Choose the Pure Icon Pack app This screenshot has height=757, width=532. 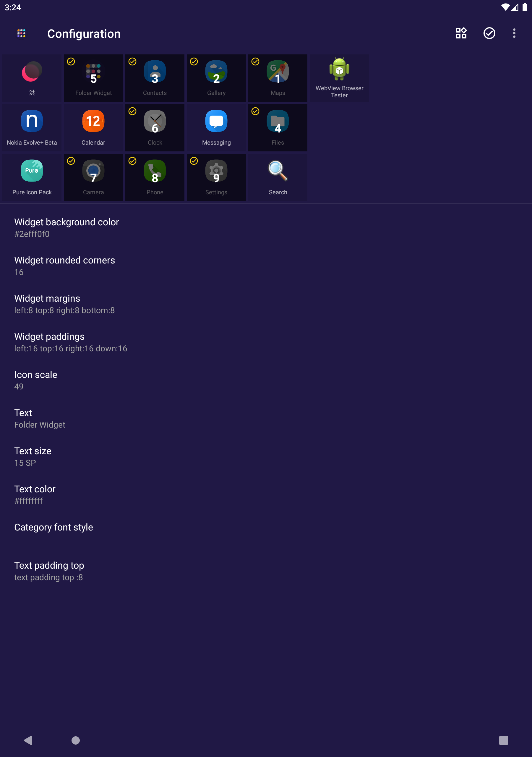click(x=32, y=177)
